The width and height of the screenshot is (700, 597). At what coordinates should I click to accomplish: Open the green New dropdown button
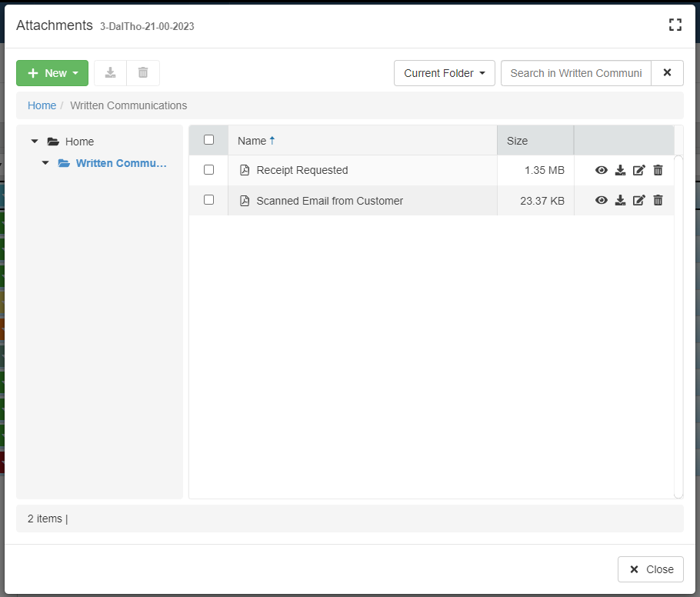(52, 73)
